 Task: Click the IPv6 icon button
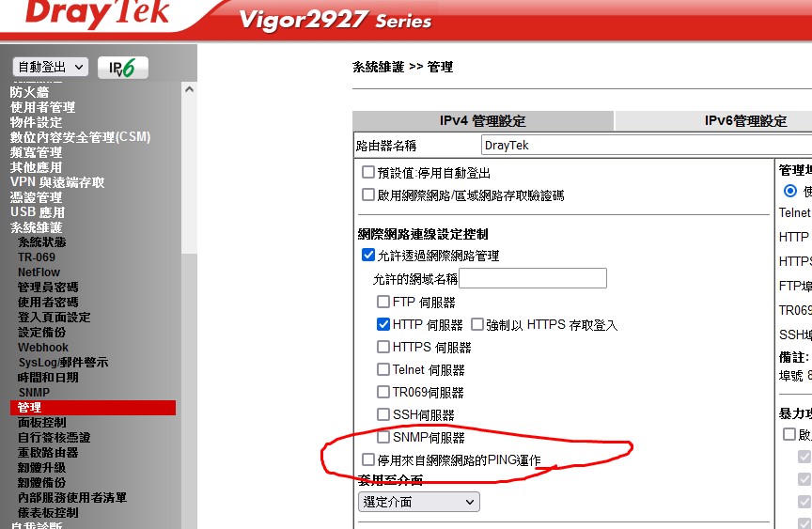pyautogui.click(x=123, y=68)
